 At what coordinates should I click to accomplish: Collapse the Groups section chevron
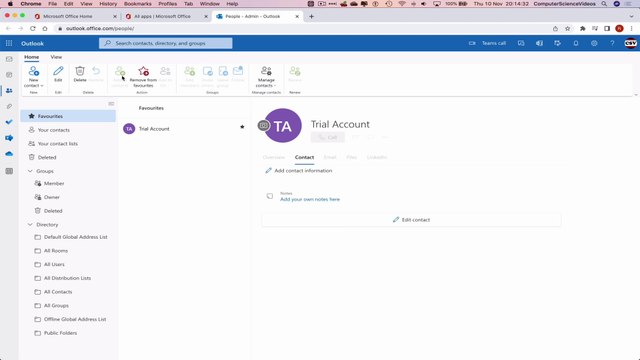click(30, 171)
